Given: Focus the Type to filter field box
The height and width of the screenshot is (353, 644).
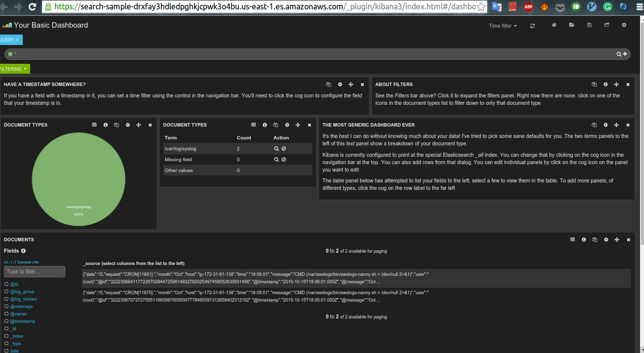Looking at the screenshot, I should [x=35, y=271].
